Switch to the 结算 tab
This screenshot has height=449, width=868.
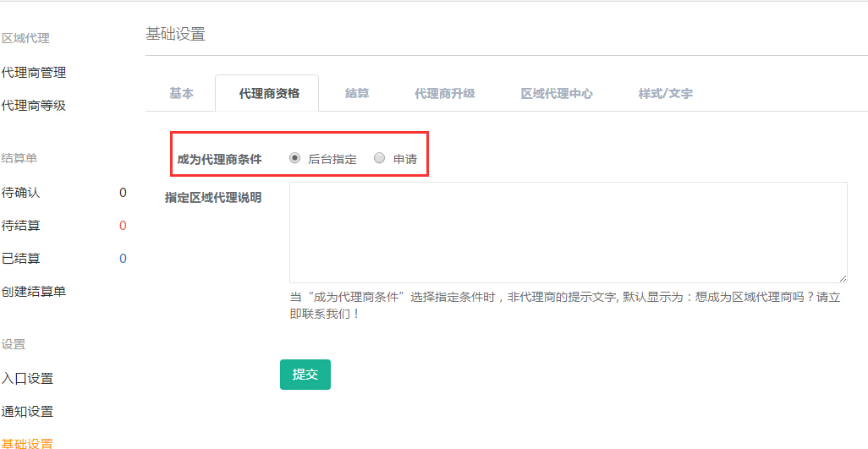357,94
